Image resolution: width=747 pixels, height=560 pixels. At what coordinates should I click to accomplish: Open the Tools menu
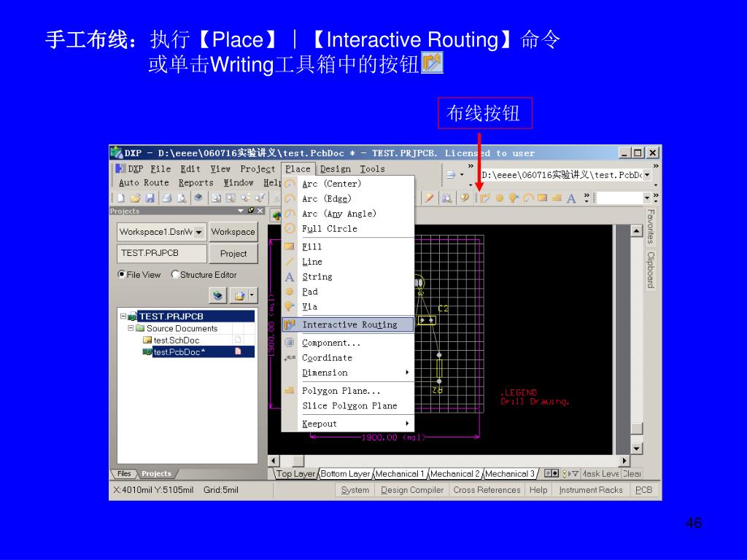pos(372,169)
